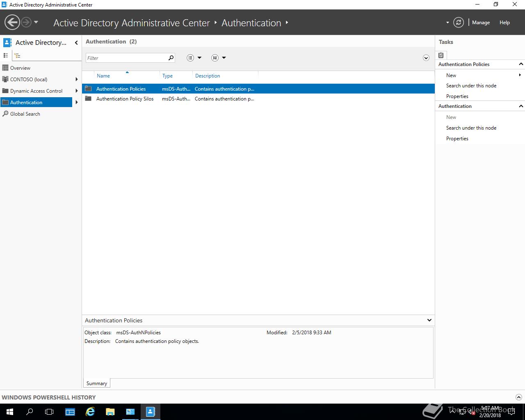This screenshot has height=420, width=525.
Task: Click the Filter text box
Action: (x=126, y=58)
